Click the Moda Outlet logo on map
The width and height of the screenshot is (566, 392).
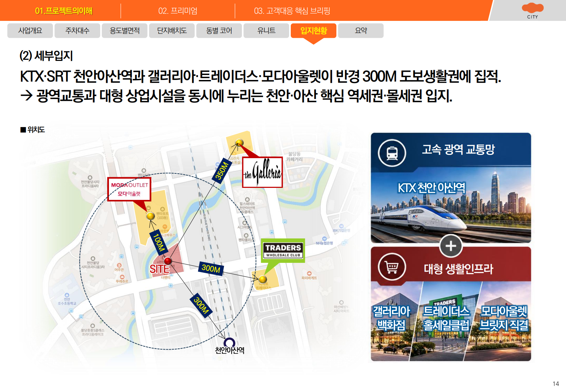(129, 189)
